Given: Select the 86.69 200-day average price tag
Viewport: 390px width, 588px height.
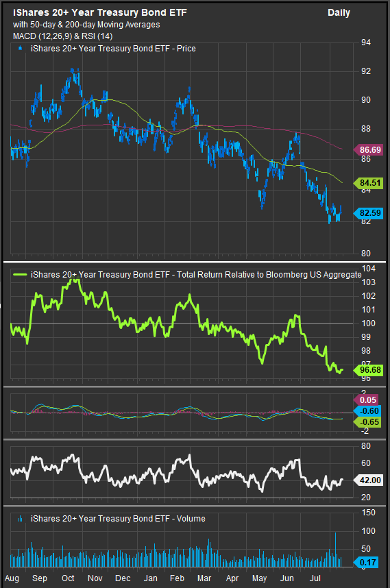Looking at the screenshot, I should point(368,150).
